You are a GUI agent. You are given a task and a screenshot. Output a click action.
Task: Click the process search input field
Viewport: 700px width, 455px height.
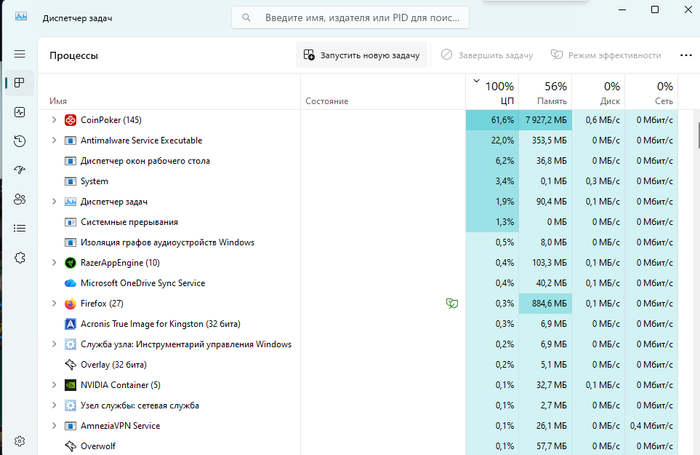[350, 18]
